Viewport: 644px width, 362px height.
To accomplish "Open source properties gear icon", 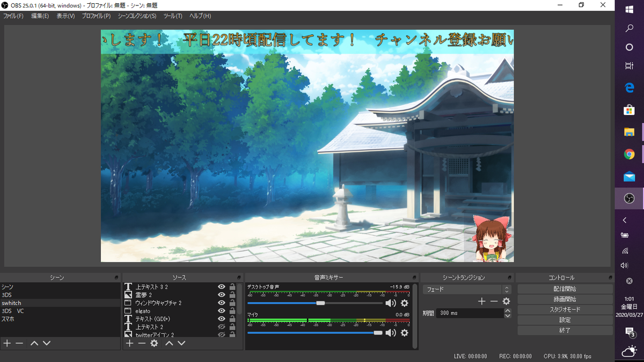I will 154,343.
